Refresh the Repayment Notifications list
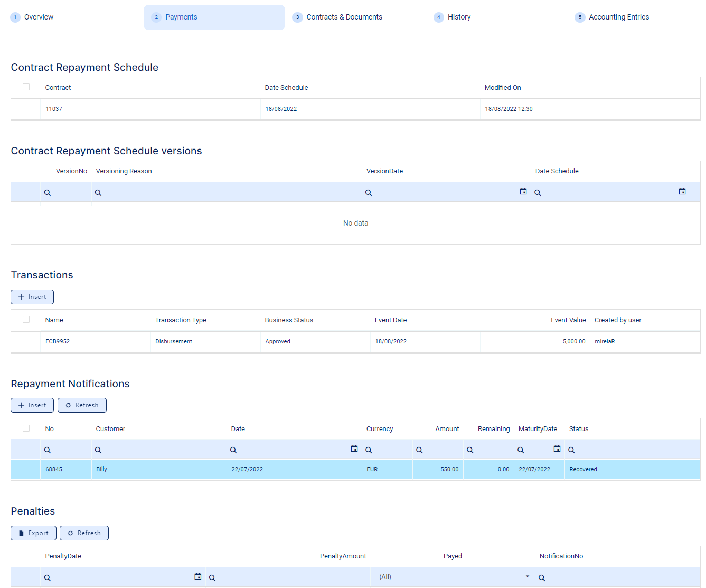This screenshot has height=588, width=706. click(x=82, y=405)
